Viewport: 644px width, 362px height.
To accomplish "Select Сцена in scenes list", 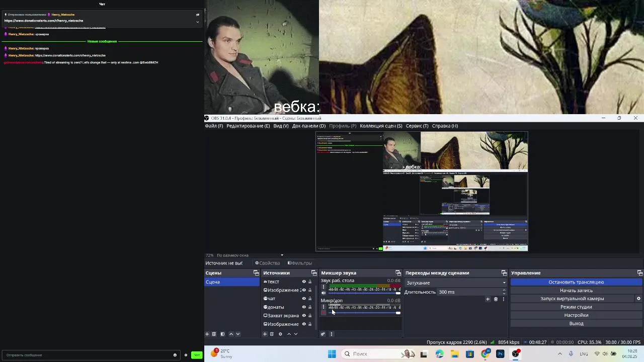I will point(231,282).
